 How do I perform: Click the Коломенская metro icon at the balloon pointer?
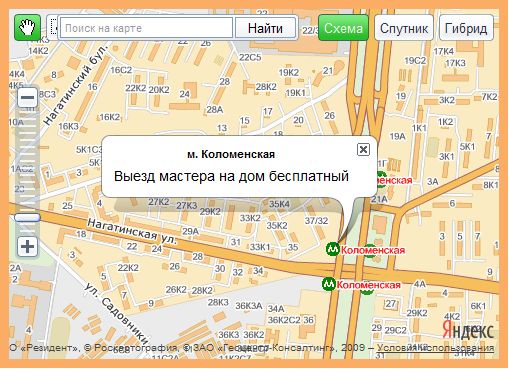click(333, 249)
